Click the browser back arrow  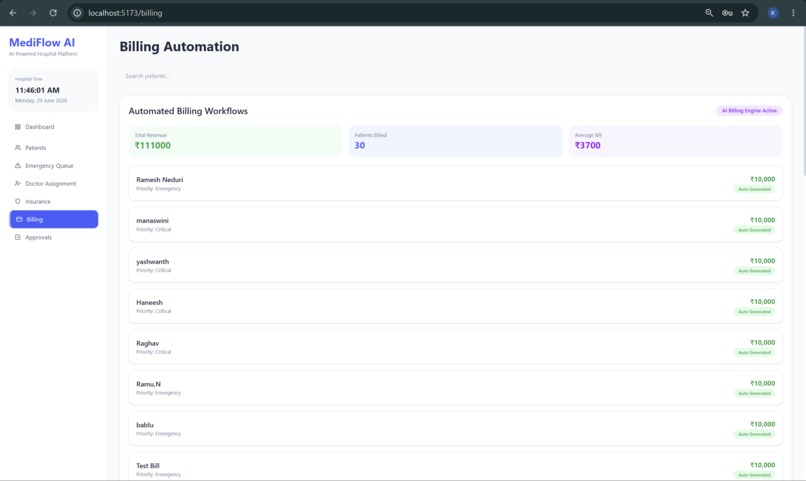click(x=13, y=13)
